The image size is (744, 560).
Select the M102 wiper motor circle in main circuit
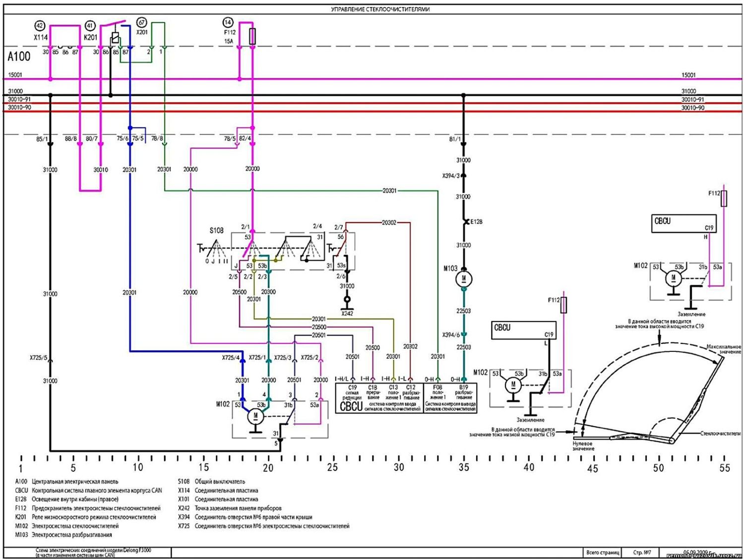tap(255, 416)
